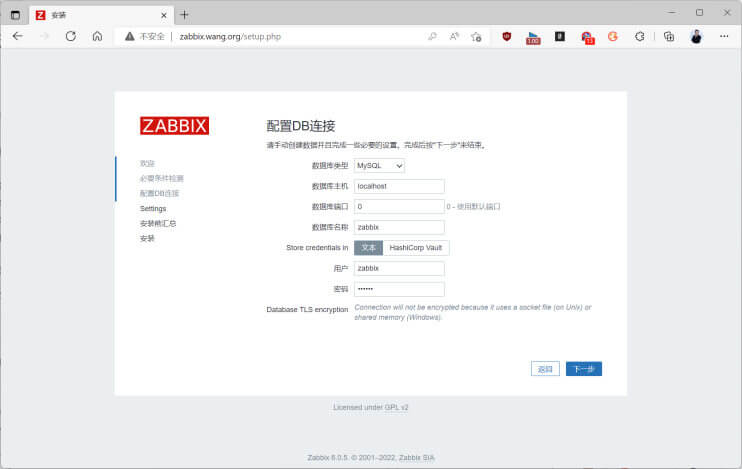Select 安装 step in sidebar
This screenshot has width=742, height=469.
tap(147, 238)
